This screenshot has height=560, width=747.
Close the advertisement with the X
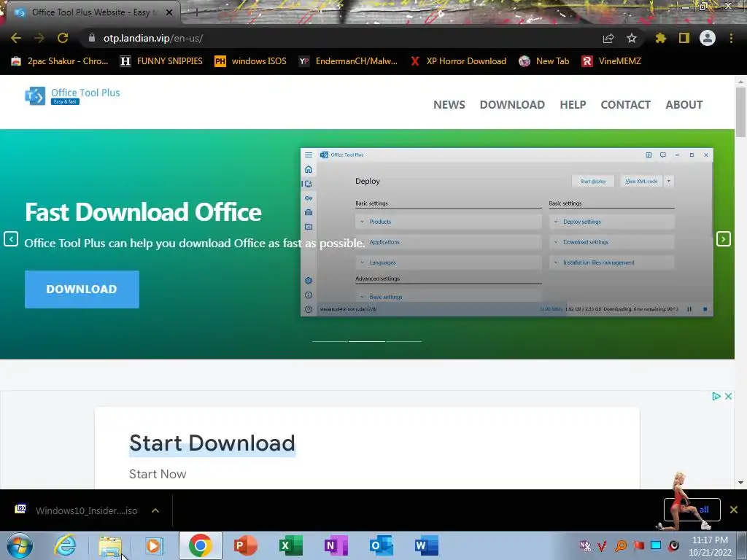click(729, 396)
